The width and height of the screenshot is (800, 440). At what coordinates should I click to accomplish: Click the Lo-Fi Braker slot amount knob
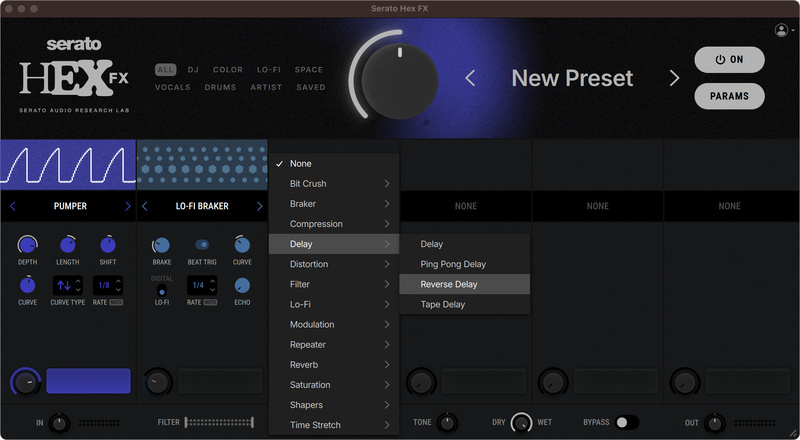pyautogui.click(x=158, y=381)
